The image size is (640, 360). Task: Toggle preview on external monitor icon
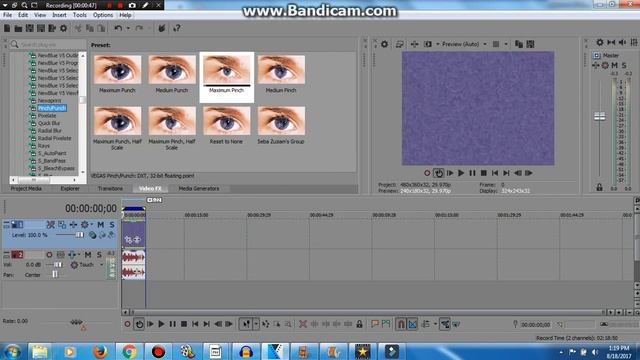point(400,44)
